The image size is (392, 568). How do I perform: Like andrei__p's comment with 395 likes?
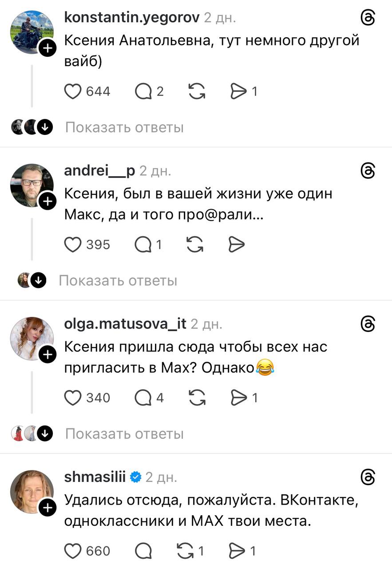click(x=73, y=245)
